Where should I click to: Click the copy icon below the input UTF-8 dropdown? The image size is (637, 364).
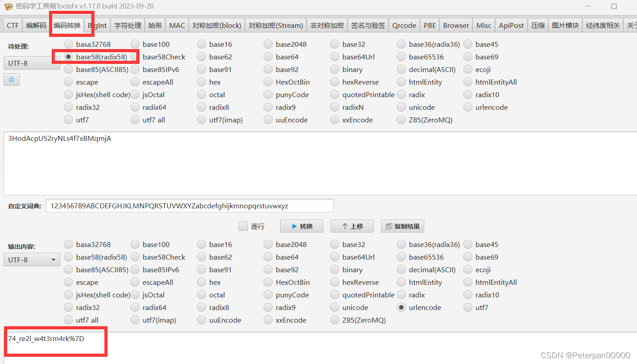(12, 80)
